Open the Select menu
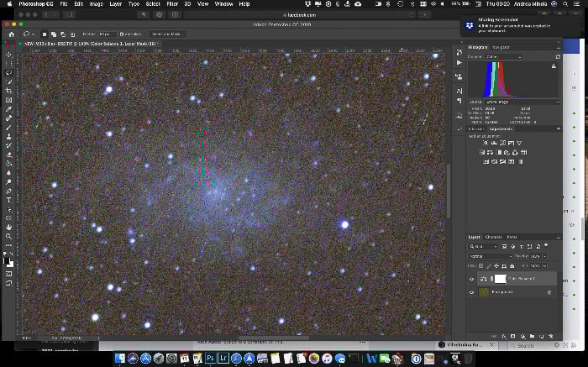Viewport: 588px width, 367px height. (x=153, y=3)
